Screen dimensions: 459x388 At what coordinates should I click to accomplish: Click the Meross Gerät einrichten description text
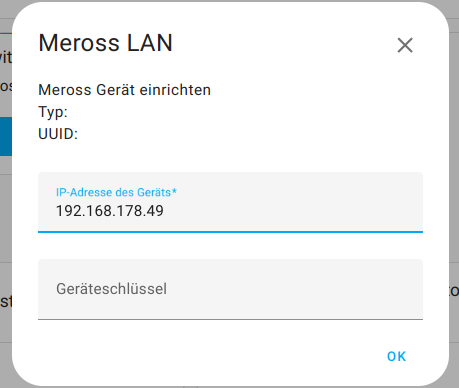click(x=124, y=90)
